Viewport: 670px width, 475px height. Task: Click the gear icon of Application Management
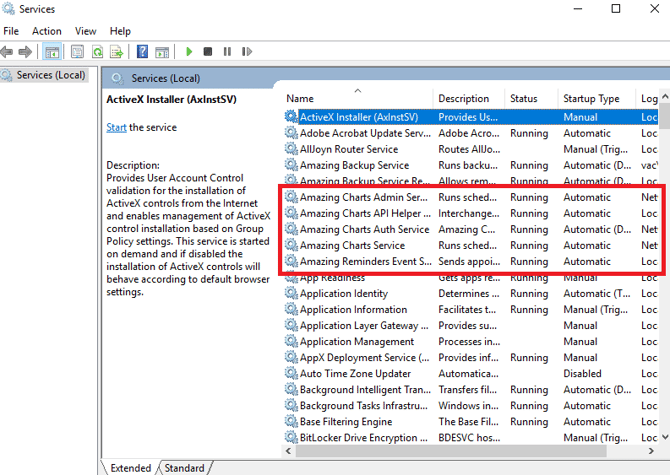coord(291,341)
